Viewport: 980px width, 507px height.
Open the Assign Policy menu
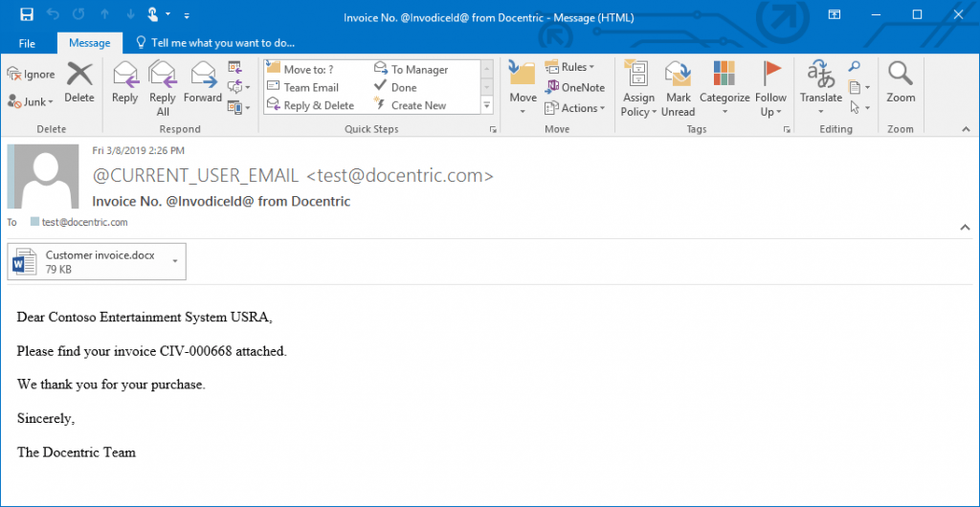pos(638,88)
